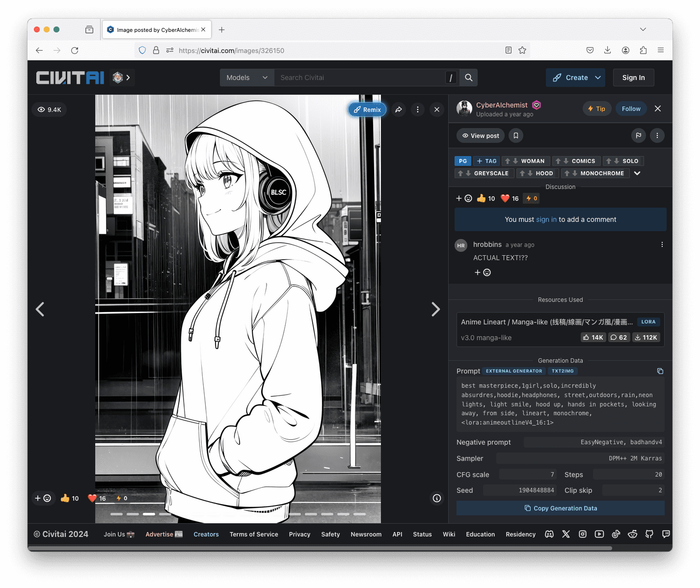Screen dimensions: 700x588
Task: Open three-dot menu beside the flag icon
Action: (x=657, y=135)
